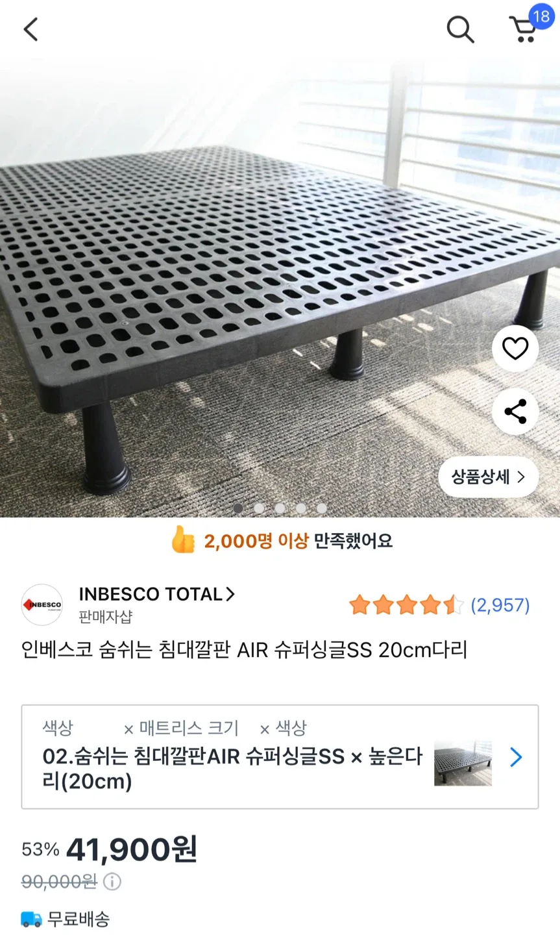560x935 pixels.
Task: Tap the star rating display
Action: click(406, 605)
